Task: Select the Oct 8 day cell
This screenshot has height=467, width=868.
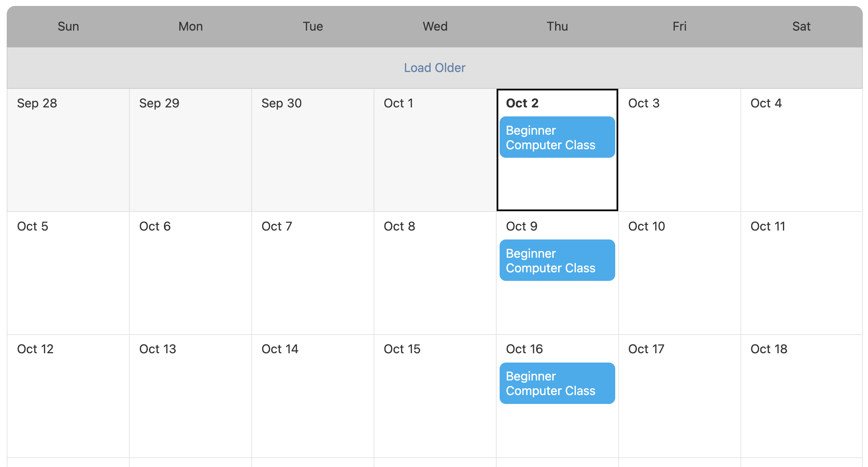Action: [x=435, y=280]
